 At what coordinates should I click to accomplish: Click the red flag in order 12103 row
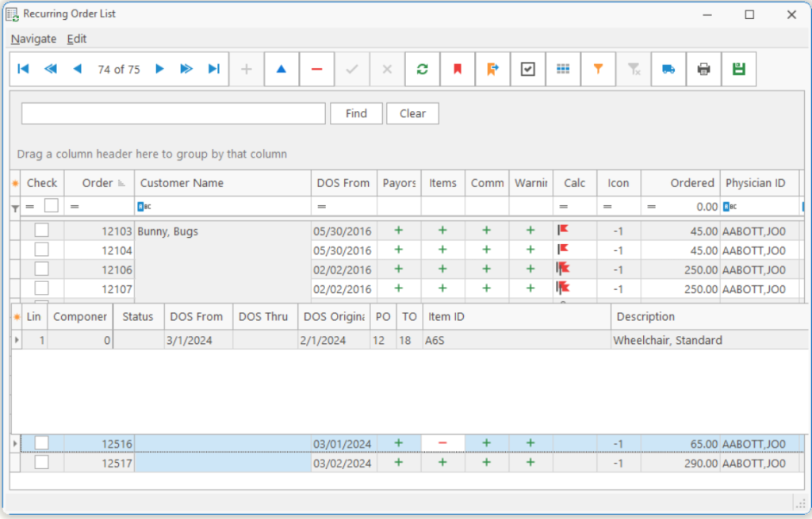563,230
